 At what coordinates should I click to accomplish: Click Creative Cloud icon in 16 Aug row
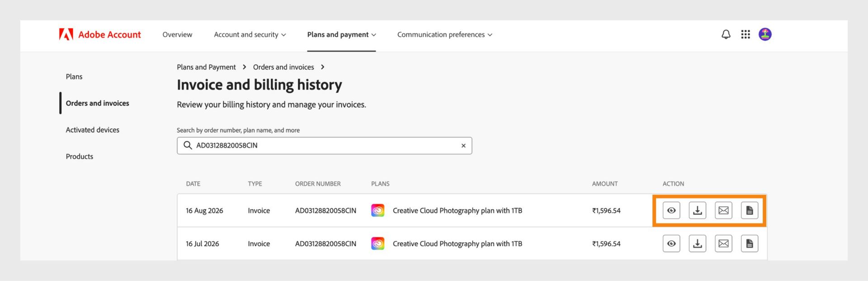(377, 210)
